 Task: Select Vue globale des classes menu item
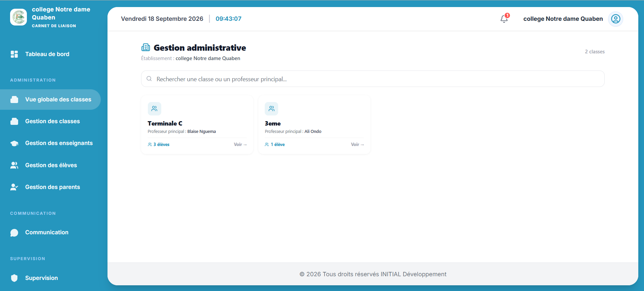tap(50, 99)
